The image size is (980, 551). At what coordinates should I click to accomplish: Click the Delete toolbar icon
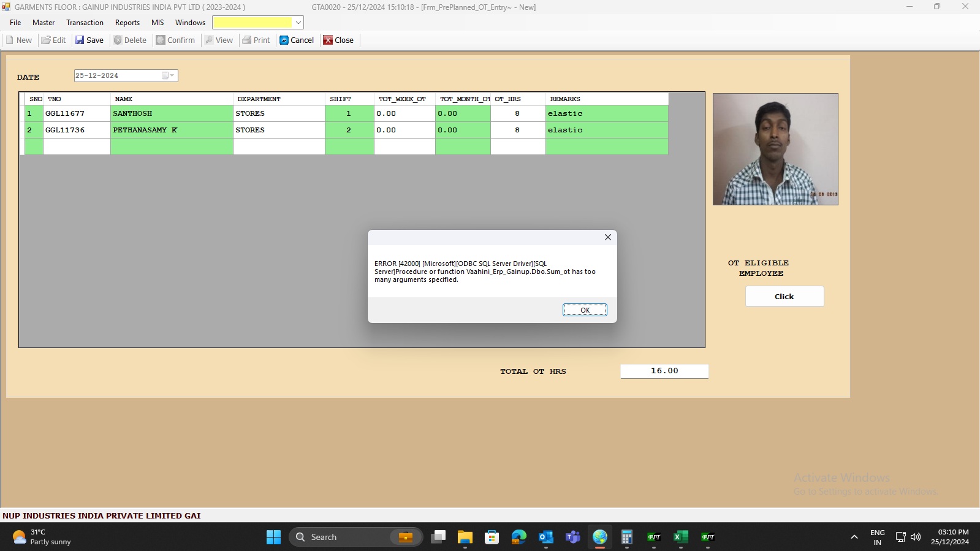(x=118, y=40)
